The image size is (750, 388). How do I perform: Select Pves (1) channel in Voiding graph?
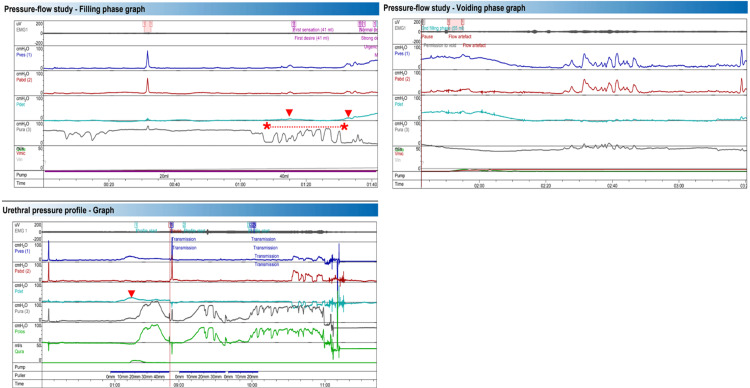402,53
